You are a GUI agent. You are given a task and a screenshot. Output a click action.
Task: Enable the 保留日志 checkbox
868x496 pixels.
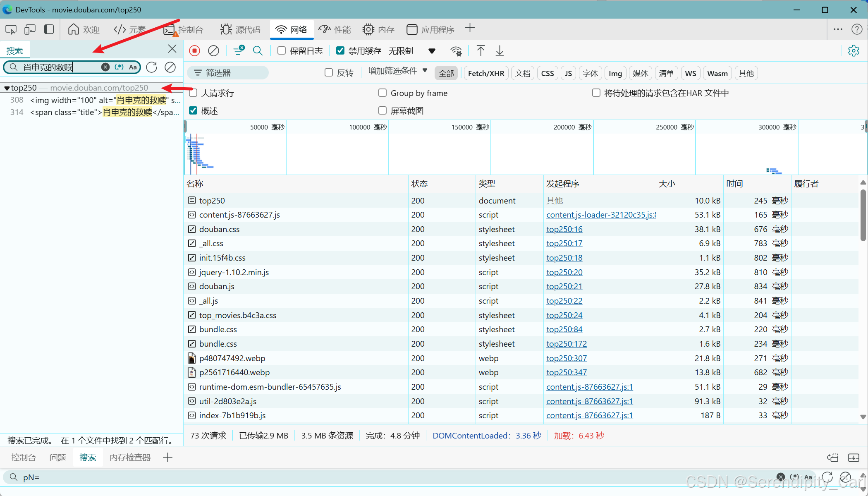click(x=282, y=50)
